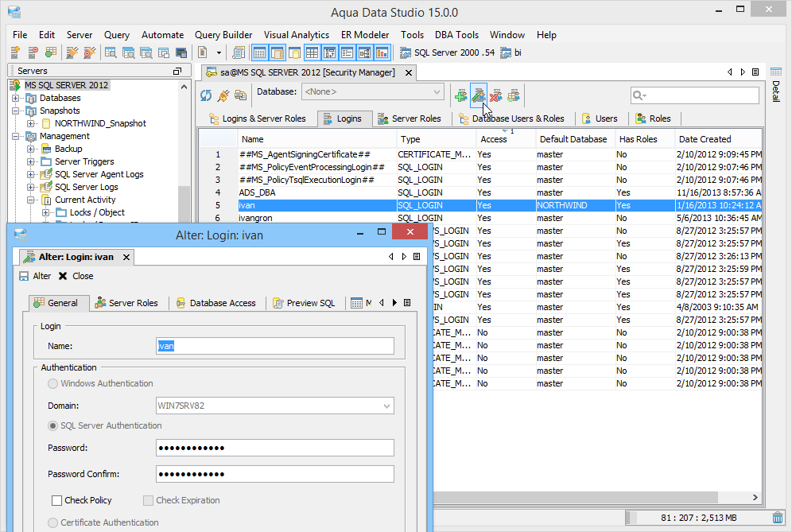Switch to Logins & Server Roles tab
This screenshot has height=532, width=792.
258,118
